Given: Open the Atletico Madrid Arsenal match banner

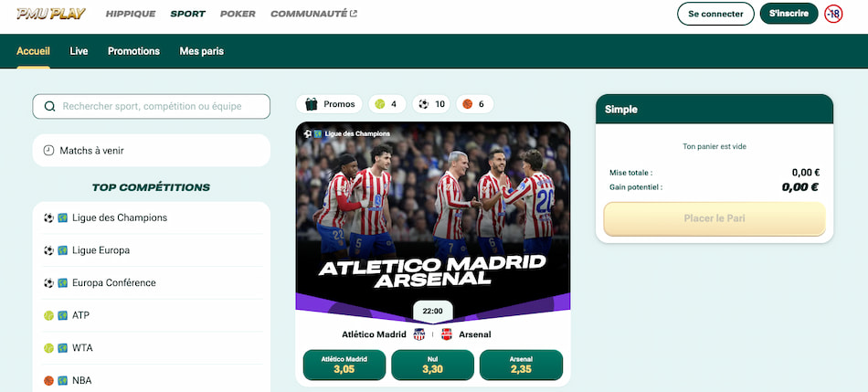Looking at the screenshot, I should click(433, 221).
